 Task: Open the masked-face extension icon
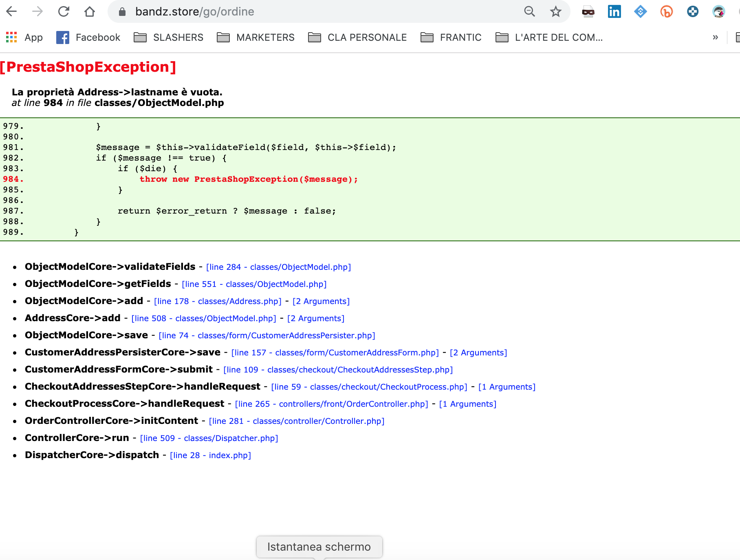click(x=588, y=12)
